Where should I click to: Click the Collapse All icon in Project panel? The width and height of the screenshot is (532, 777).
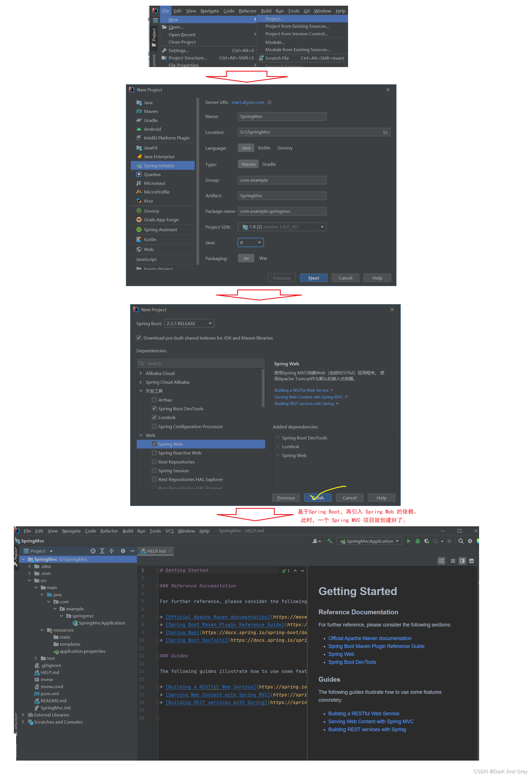tap(111, 551)
